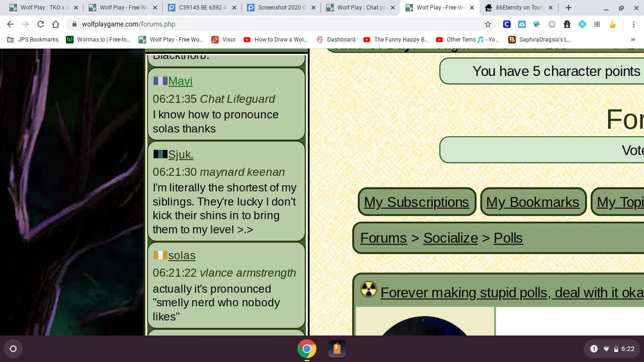Click Mavi's message about pronouncing solas

click(216, 121)
